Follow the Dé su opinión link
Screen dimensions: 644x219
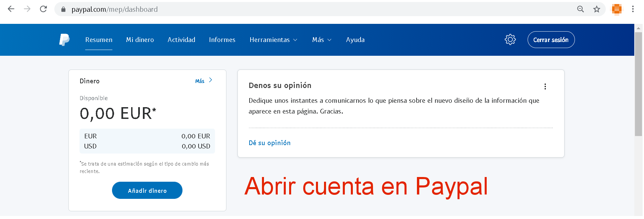pyautogui.click(x=270, y=143)
